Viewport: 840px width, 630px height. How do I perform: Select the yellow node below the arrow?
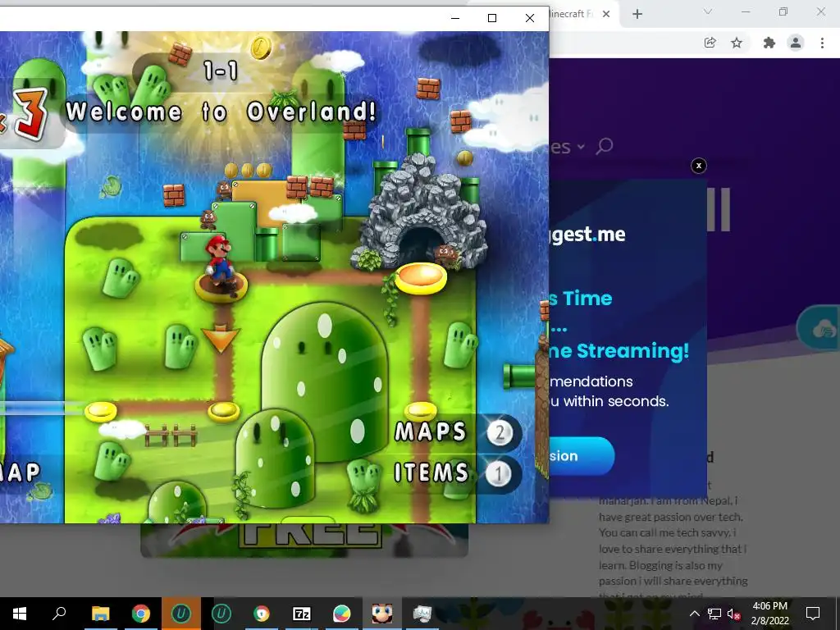click(224, 412)
